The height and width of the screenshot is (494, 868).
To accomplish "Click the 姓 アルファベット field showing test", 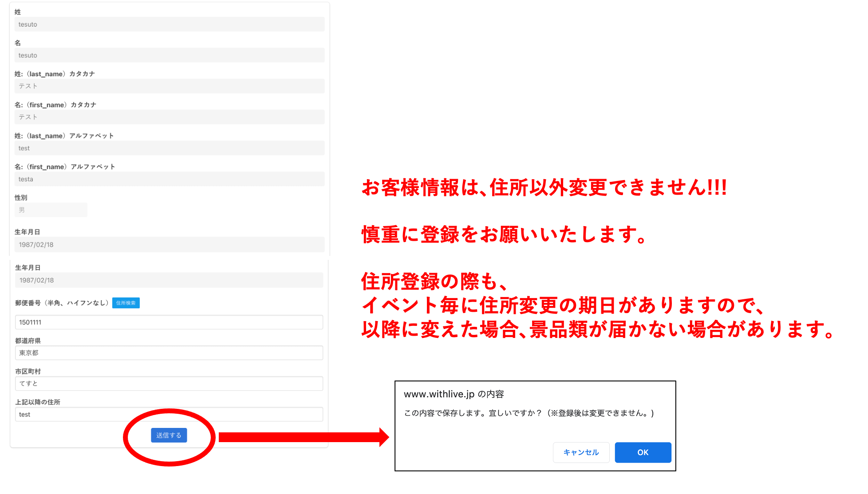I will [x=170, y=148].
